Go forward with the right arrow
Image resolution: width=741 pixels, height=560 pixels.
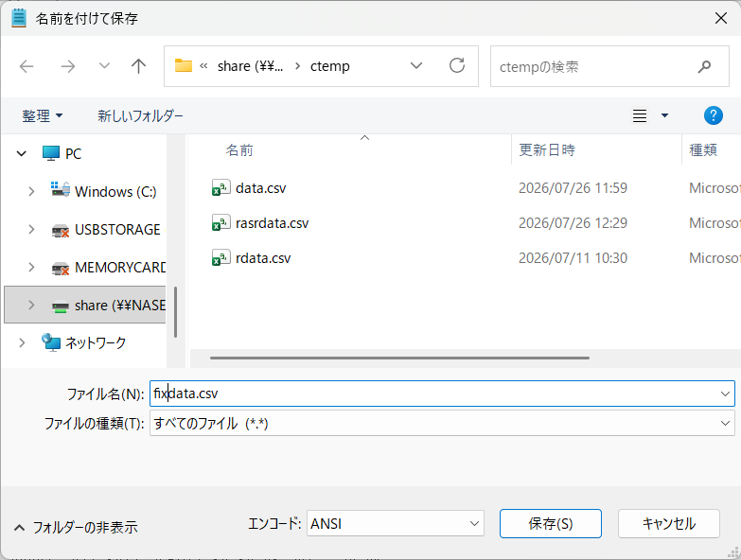tap(68, 66)
